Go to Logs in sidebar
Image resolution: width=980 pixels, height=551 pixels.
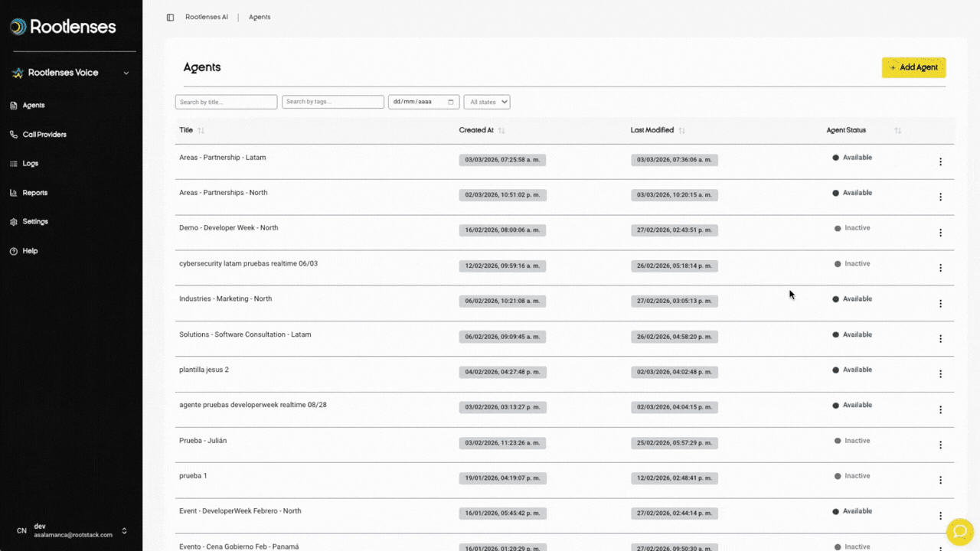[x=30, y=164]
